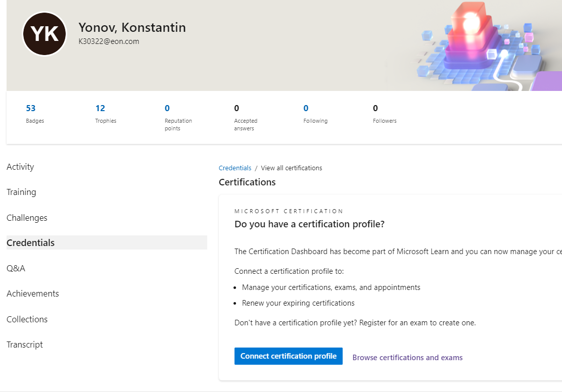Click 'Renew your expiring certifications' bullet

pyautogui.click(x=298, y=303)
